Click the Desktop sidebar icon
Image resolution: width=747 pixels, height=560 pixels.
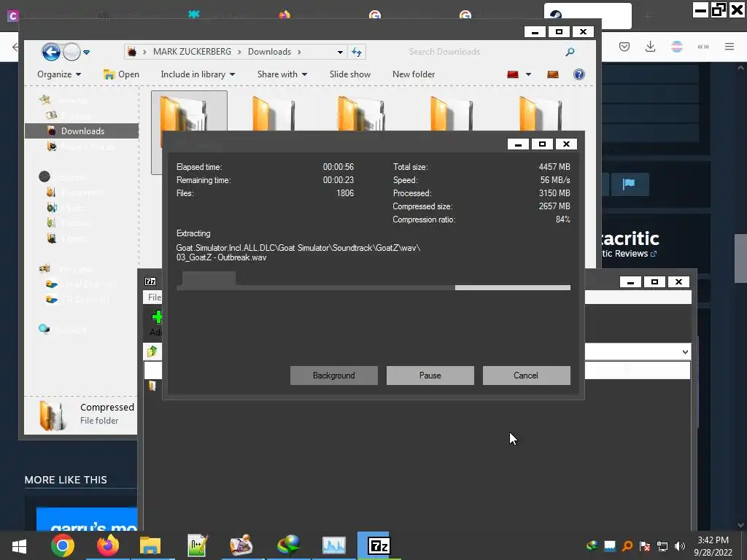[x=52, y=115]
